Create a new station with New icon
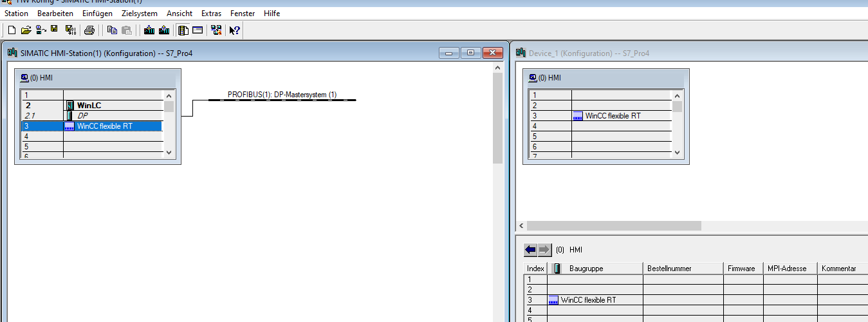 (12, 30)
